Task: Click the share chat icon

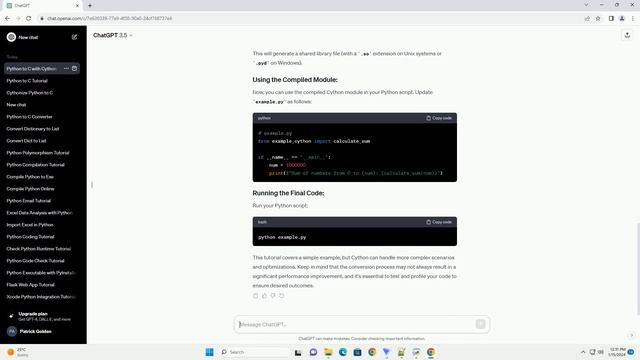Action: (x=627, y=36)
